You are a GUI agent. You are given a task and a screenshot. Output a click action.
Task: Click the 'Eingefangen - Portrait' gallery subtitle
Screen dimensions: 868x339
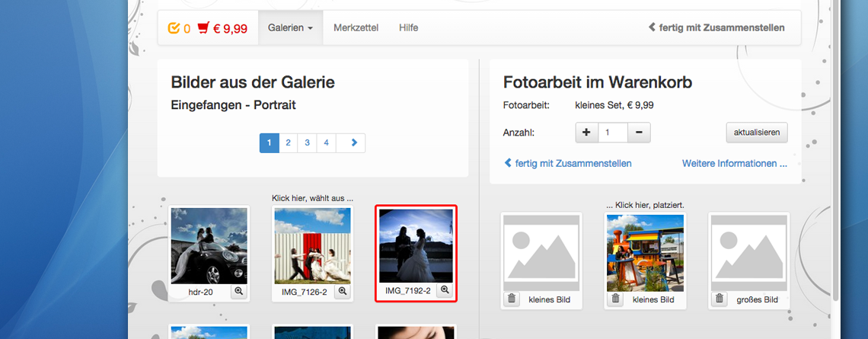click(234, 104)
